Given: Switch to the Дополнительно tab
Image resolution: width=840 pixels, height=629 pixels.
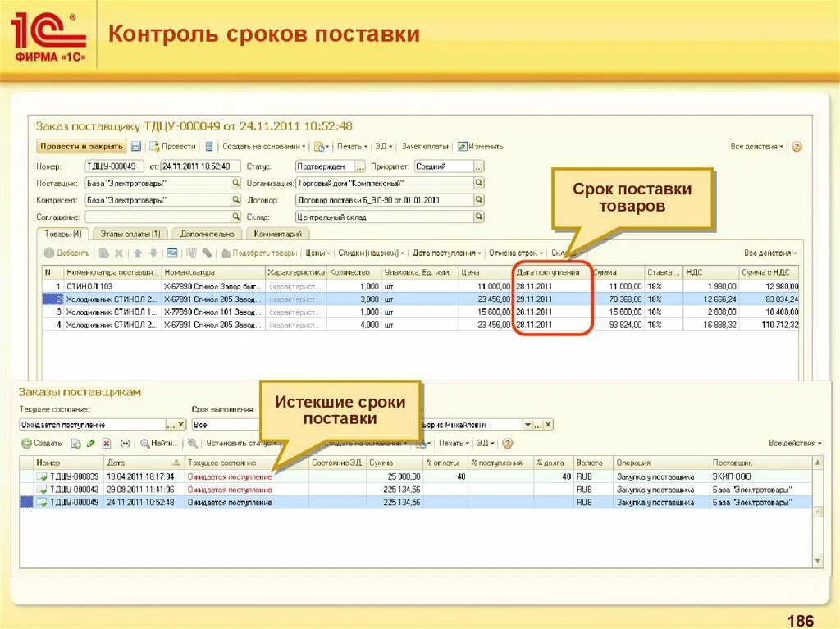Looking at the screenshot, I should coord(208,235).
